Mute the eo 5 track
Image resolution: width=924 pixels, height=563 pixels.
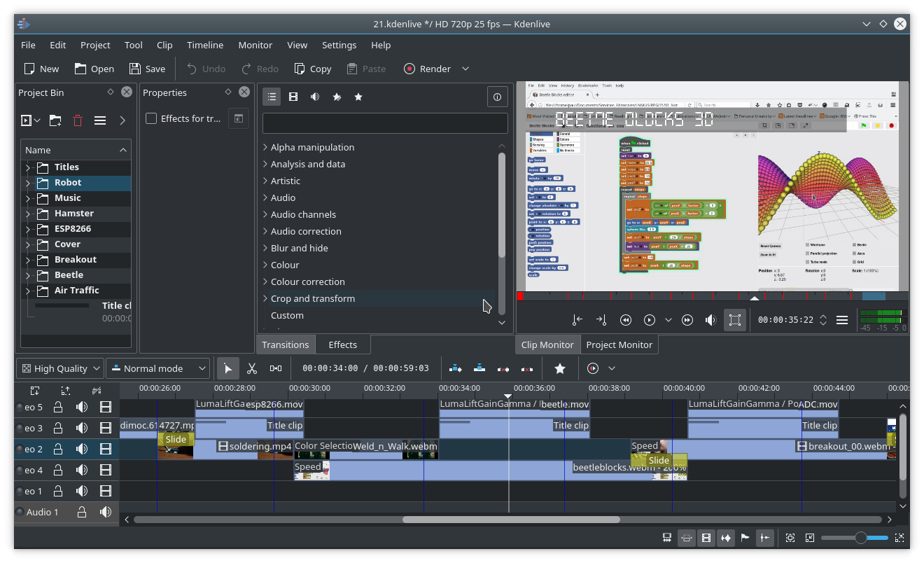point(82,407)
